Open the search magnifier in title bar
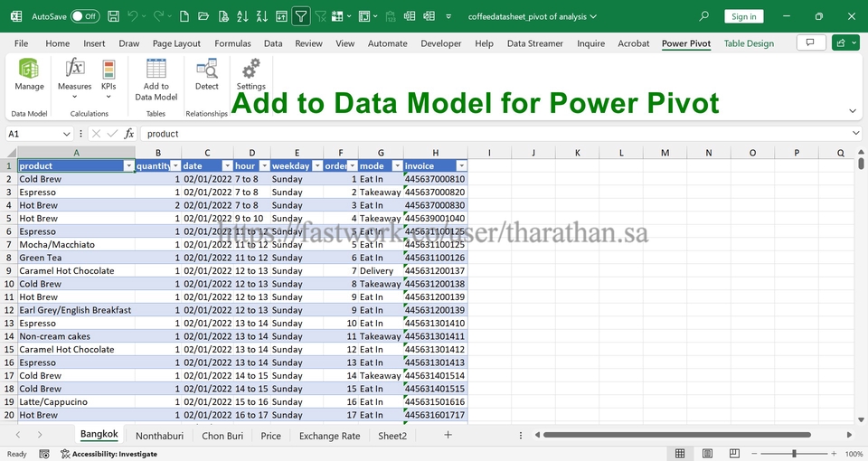 [704, 16]
